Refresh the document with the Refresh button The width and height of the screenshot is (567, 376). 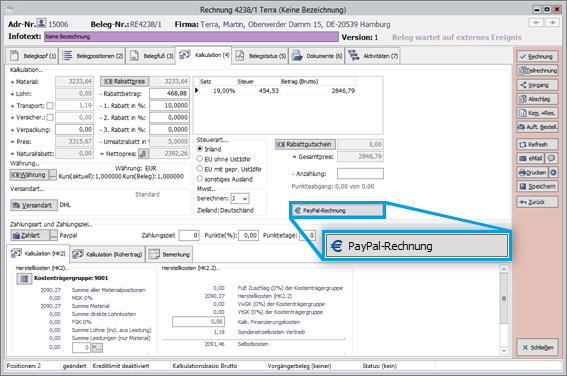537,144
